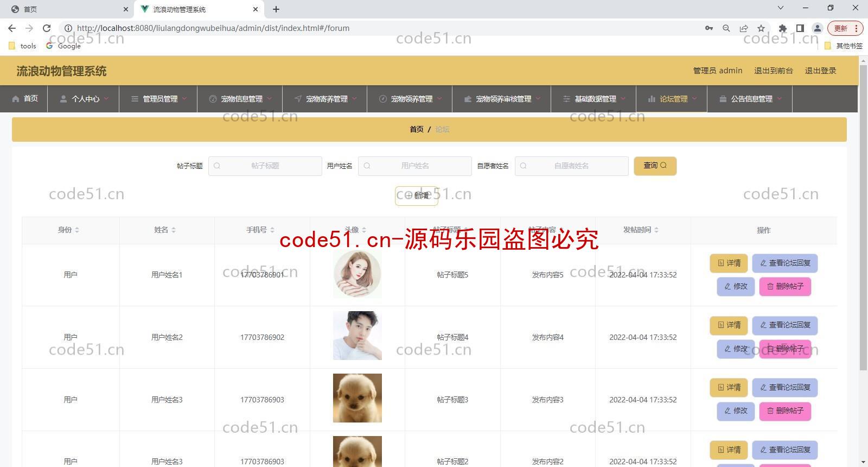Open the tab search chevron
The width and height of the screenshot is (868, 467).
tap(781, 8)
